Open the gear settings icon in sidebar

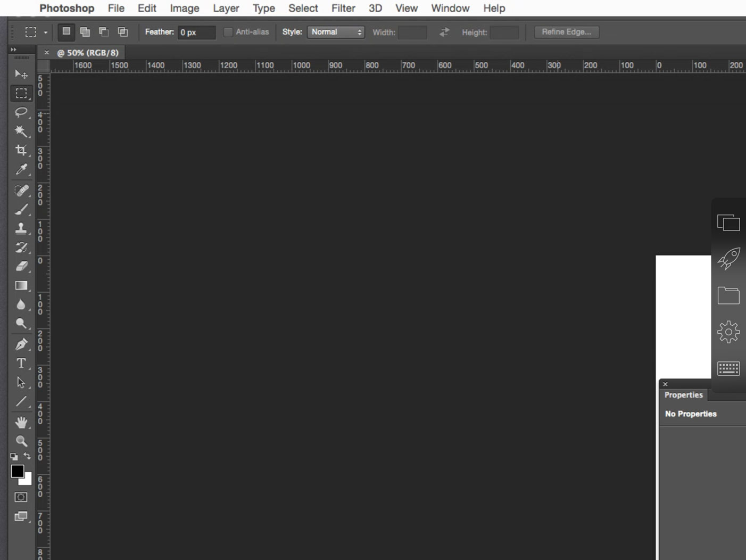(728, 332)
